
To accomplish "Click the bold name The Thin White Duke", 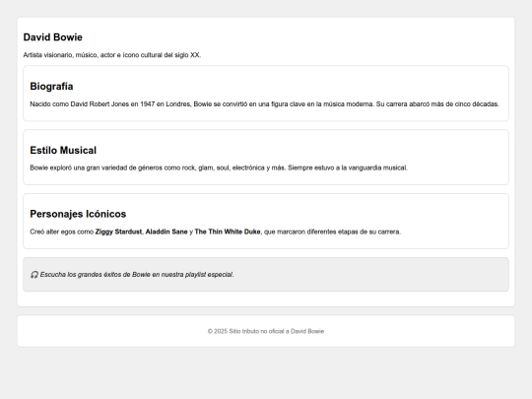I will pyautogui.click(x=228, y=232).
